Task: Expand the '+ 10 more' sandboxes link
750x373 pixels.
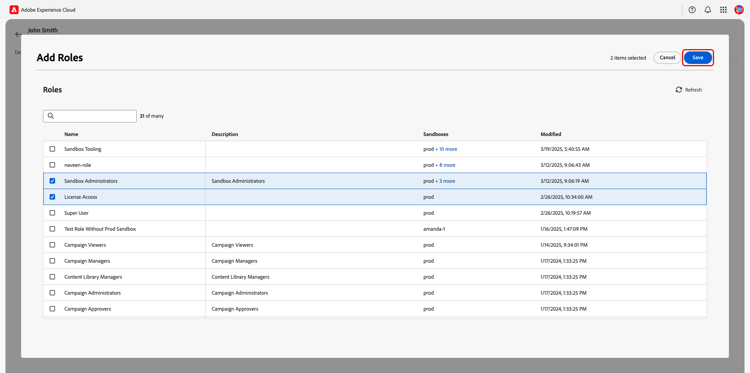Action: pyautogui.click(x=446, y=149)
